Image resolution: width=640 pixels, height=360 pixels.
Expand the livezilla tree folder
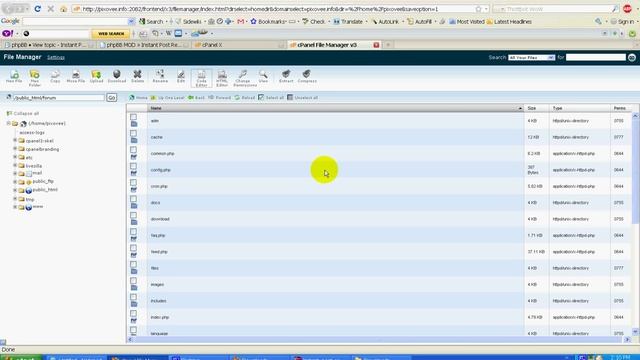(x=15, y=165)
